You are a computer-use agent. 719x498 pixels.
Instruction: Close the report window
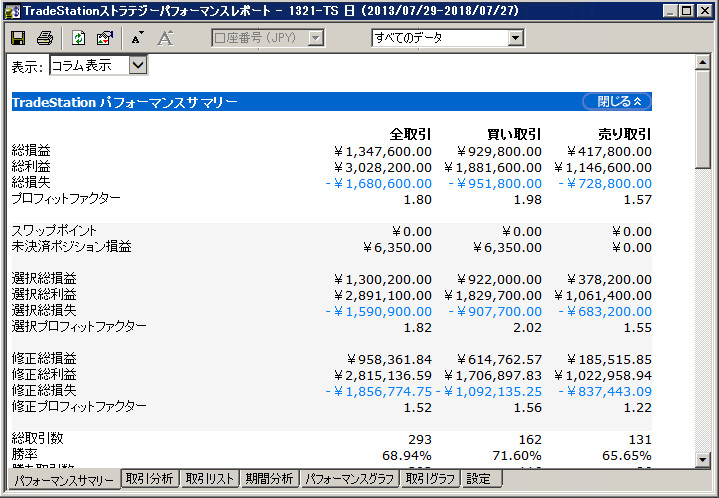704,11
